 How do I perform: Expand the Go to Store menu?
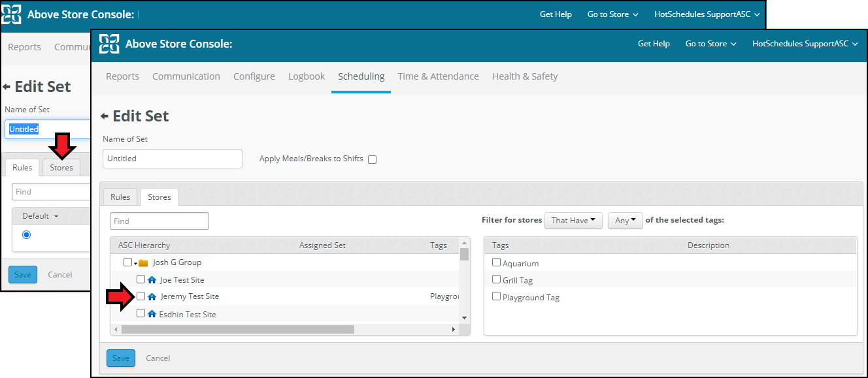[710, 44]
